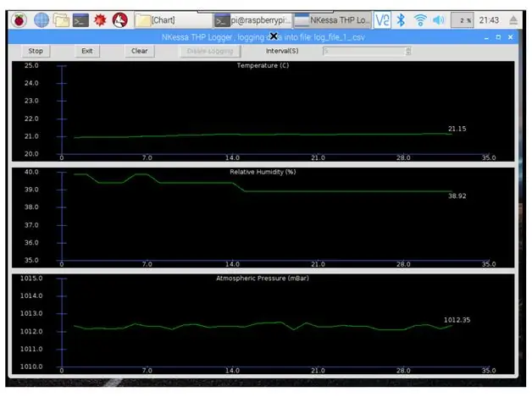The height and width of the screenshot is (397, 532).
Task: Click the 25.0 temperature axis label
Action: [x=31, y=65]
